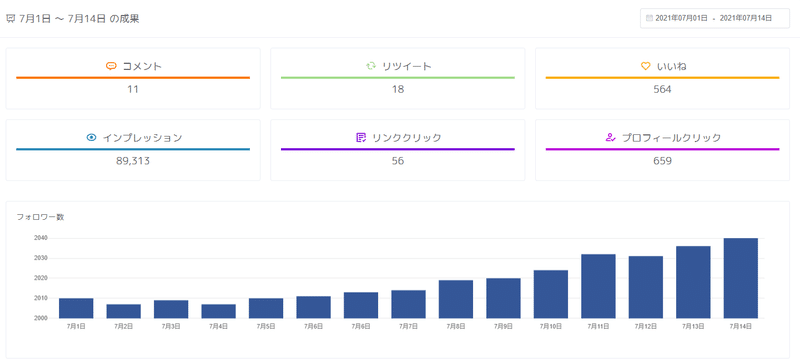The image size is (800, 363).
Task: Click the impressions eye icon
Action: [x=91, y=137]
